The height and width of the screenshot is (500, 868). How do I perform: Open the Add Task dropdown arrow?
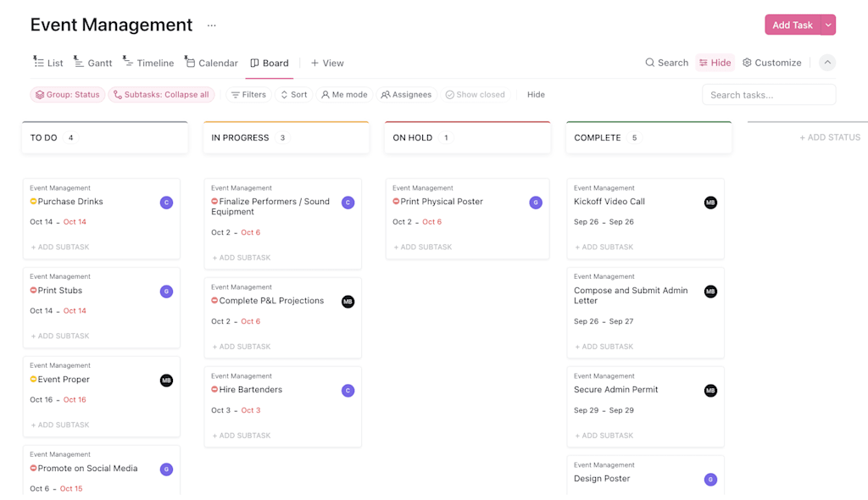[828, 25]
